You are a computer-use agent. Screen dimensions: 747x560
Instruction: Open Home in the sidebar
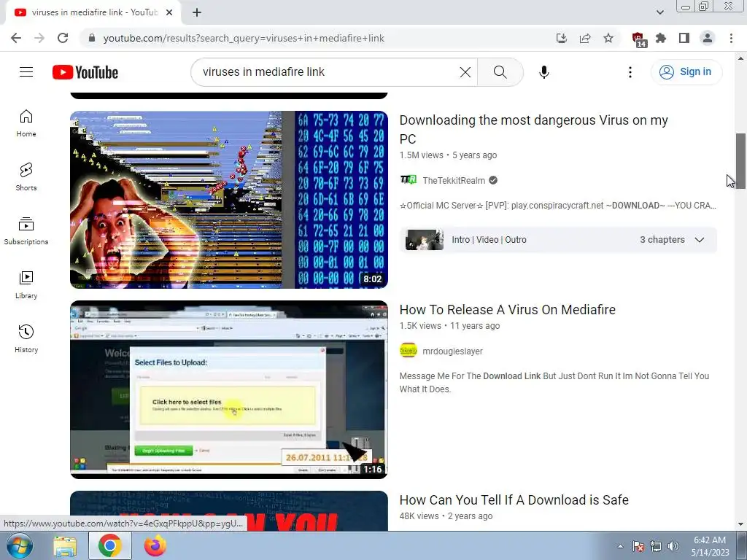[26, 123]
